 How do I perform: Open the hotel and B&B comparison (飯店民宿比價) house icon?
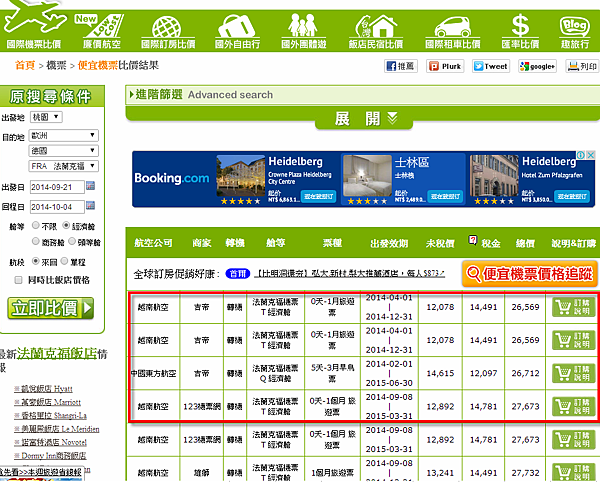point(375,31)
